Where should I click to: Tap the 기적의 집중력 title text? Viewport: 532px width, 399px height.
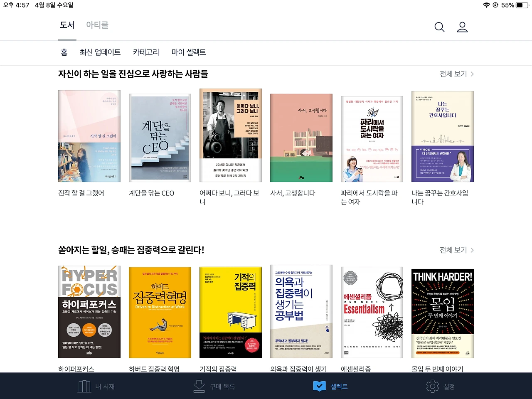(x=218, y=369)
